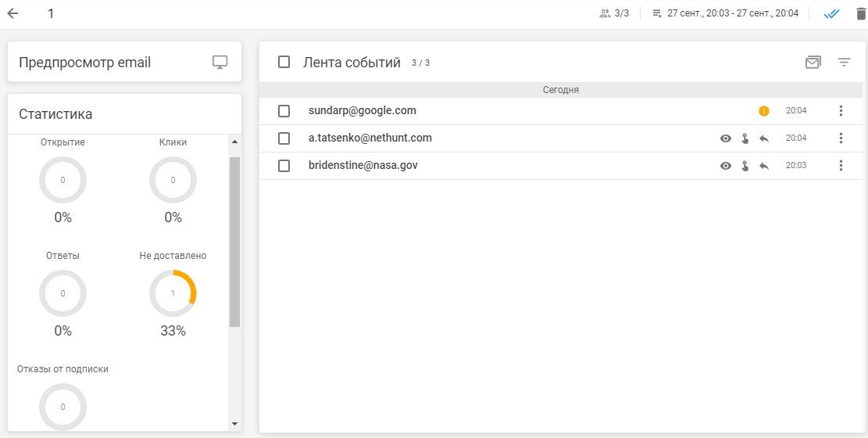The height and width of the screenshot is (438, 868).
Task: Open three-dot menu for a.tatsenko@nethunt.com
Action: (x=841, y=138)
